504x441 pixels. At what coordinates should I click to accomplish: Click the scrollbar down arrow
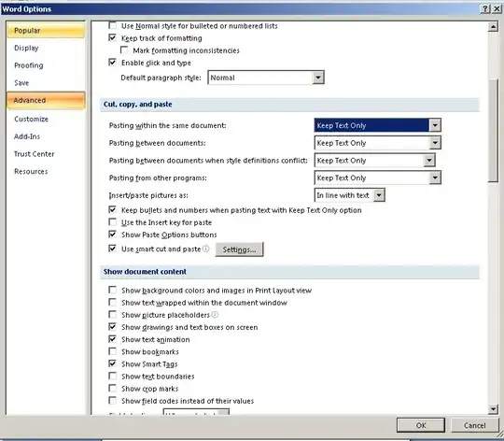[x=493, y=409]
